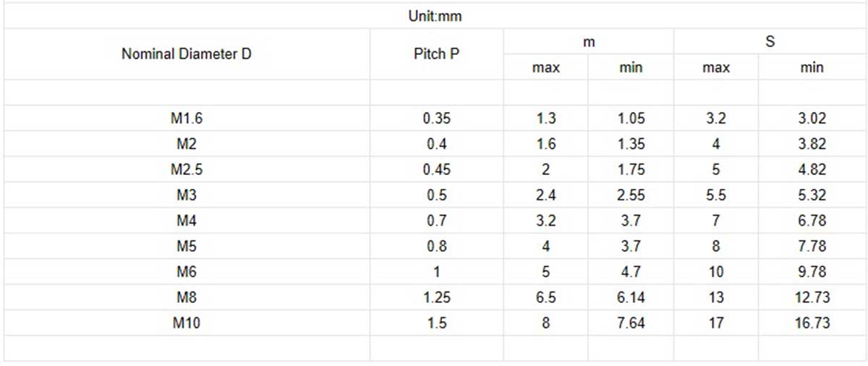Select the S column group header
Screen dimensions: 868x366
click(x=770, y=42)
